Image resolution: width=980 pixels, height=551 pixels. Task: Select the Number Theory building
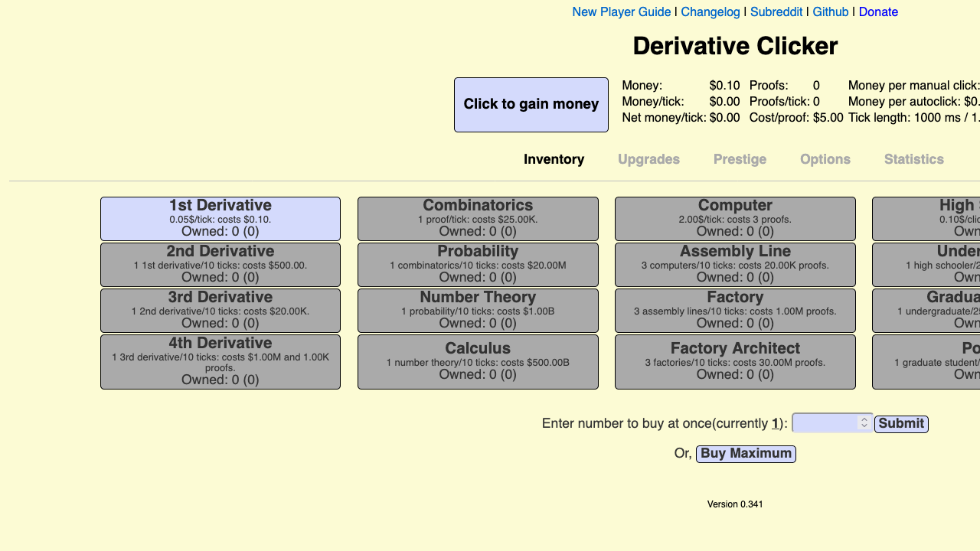(478, 311)
